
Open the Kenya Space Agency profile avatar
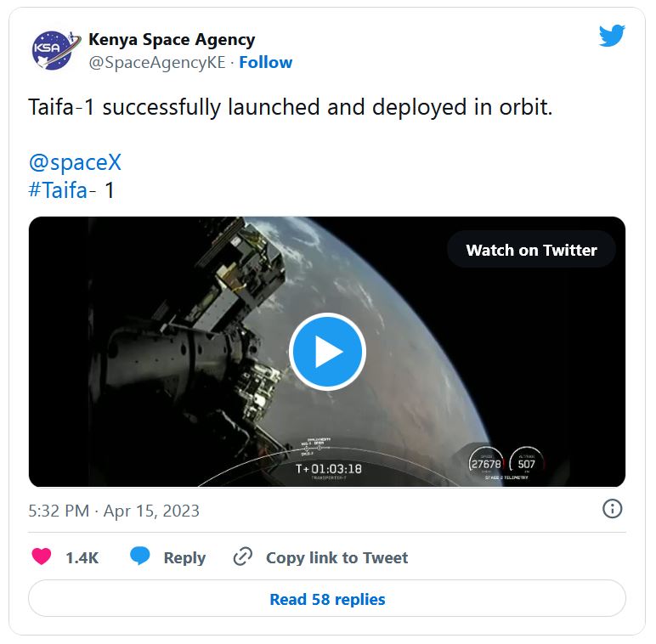pos(54,50)
